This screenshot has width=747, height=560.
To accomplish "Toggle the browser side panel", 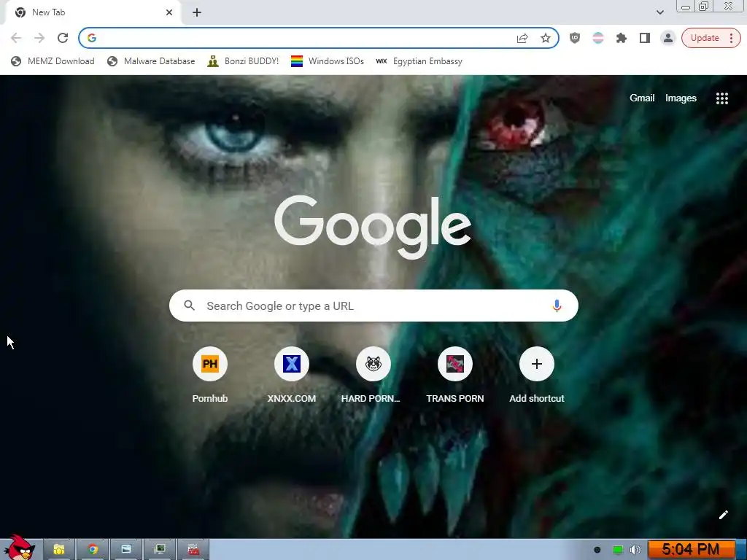I will point(645,38).
